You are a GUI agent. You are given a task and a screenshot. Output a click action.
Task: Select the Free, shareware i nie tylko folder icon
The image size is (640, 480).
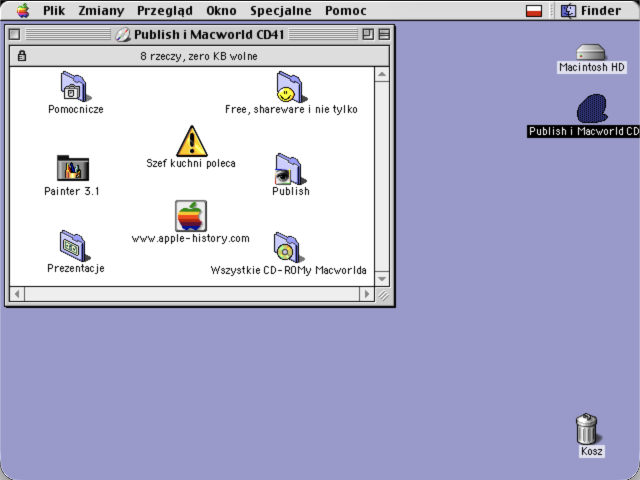(x=291, y=87)
